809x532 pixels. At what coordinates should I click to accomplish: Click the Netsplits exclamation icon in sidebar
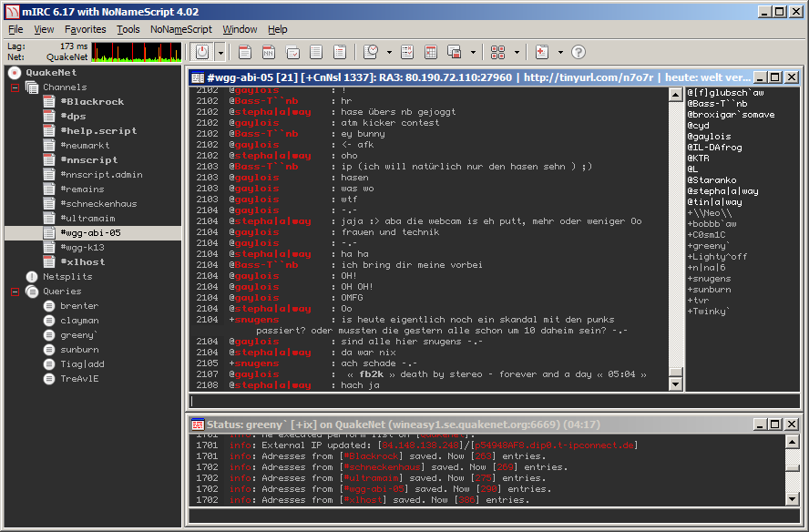coord(32,276)
